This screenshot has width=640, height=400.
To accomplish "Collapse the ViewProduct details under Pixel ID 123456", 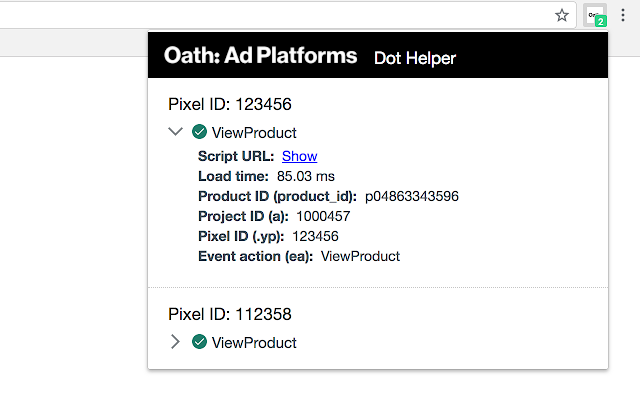I will pyautogui.click(x=176, y=131).
